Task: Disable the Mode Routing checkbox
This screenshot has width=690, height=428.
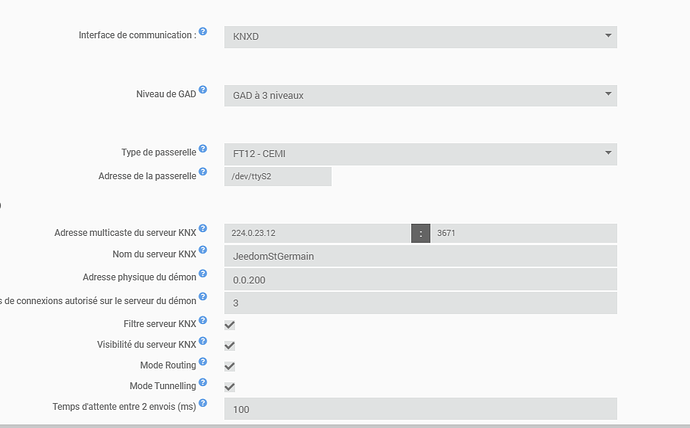Action: tap(230, 366)
